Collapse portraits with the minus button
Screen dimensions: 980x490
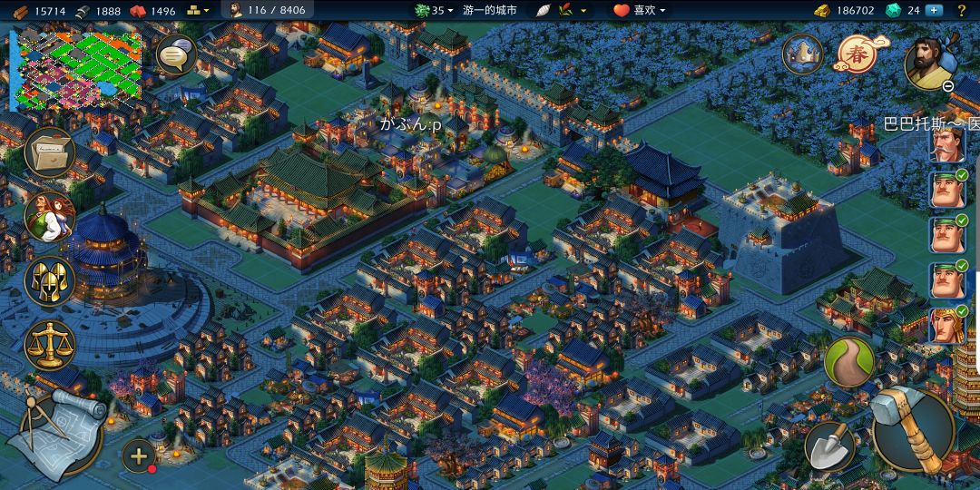click(948, 86)
